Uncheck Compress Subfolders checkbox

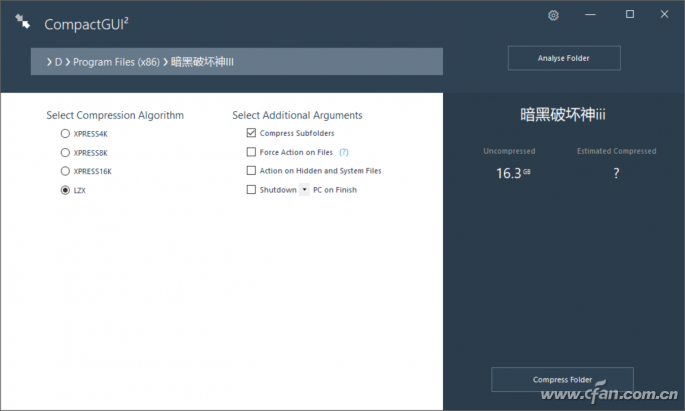[251, 133]
